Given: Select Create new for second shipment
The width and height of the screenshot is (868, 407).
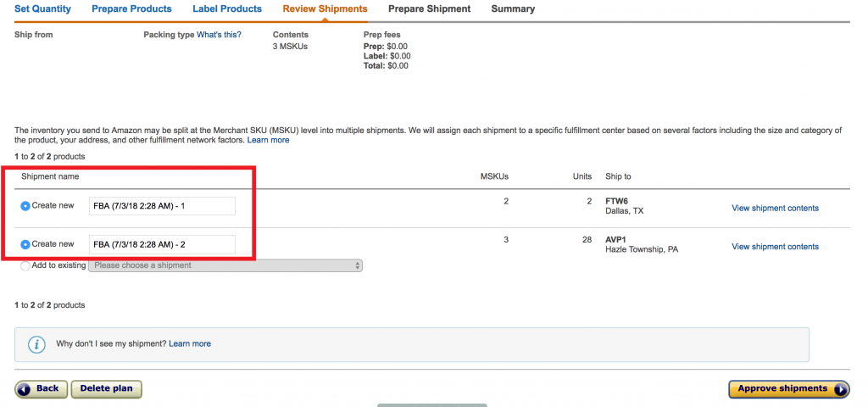Looking at the screenshot, I should coord(25,244).
